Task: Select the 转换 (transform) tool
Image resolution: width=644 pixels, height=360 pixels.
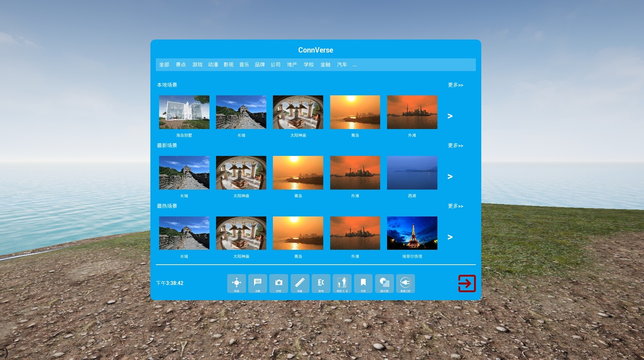Action: point(236,284)
